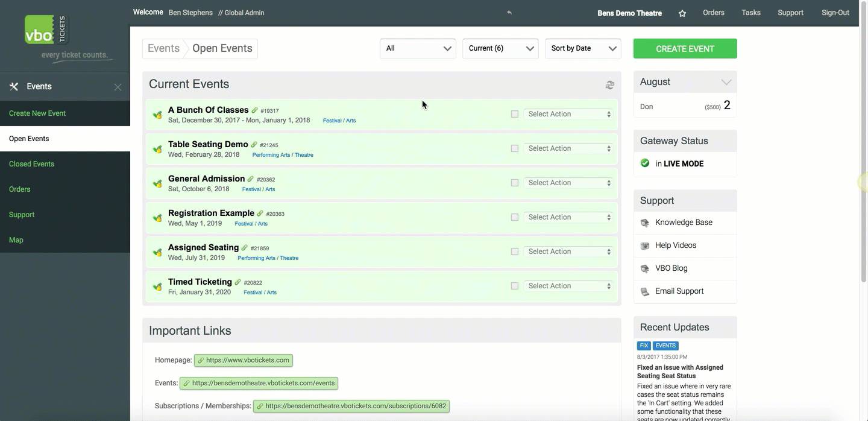Click link icon next to Table Seating Demo
The image size is (868, 421).
pos(254,145)
